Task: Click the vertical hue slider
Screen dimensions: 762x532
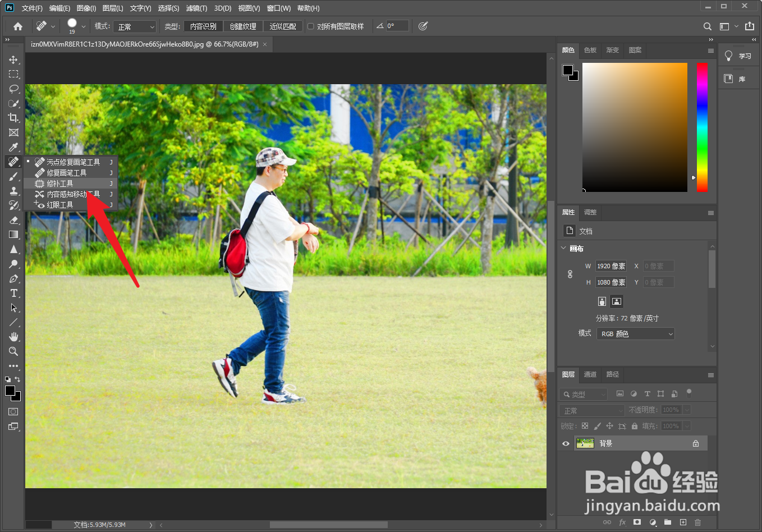Action: click(x=702, y=127)
